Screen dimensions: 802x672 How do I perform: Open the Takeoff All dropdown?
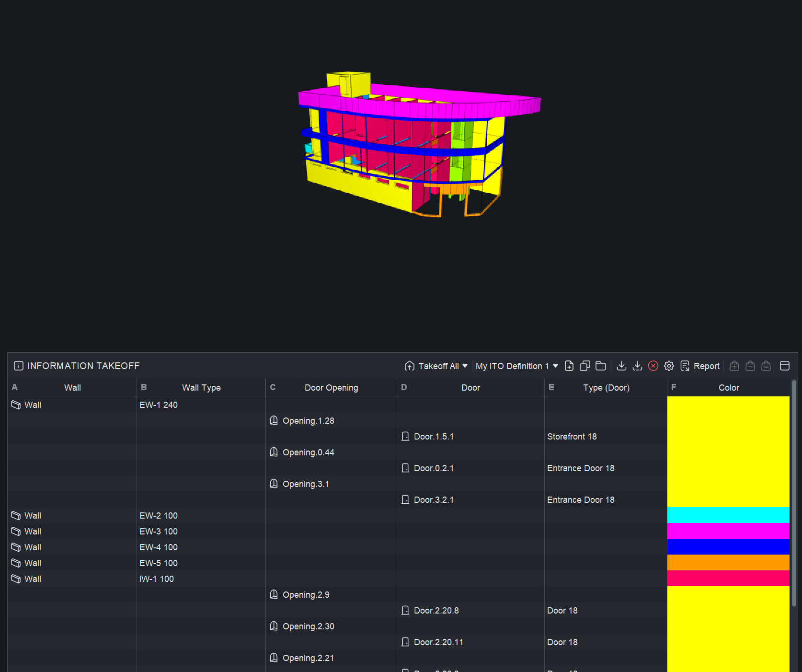tap(436, 366)
